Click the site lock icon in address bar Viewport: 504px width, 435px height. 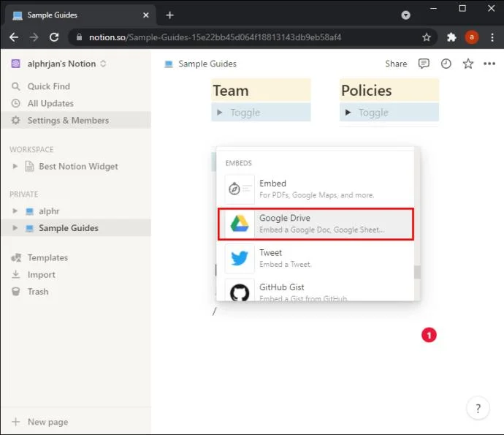[79, 37]
